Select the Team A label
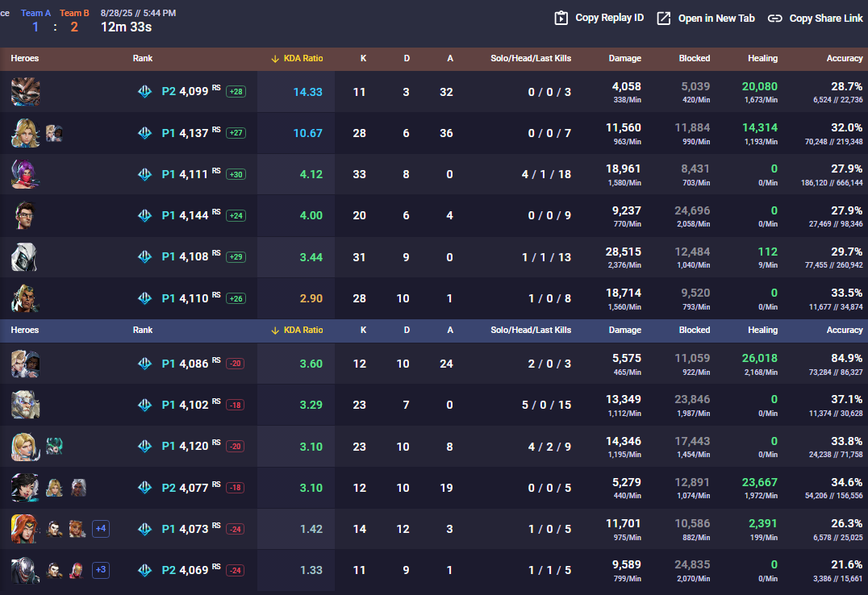 [x=35, y=13]
